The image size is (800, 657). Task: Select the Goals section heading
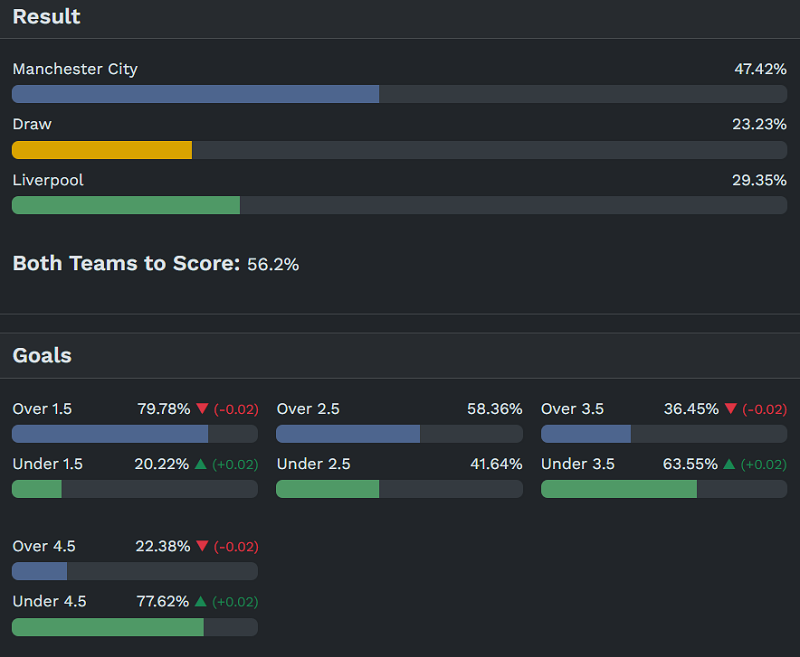coord(42,355)
